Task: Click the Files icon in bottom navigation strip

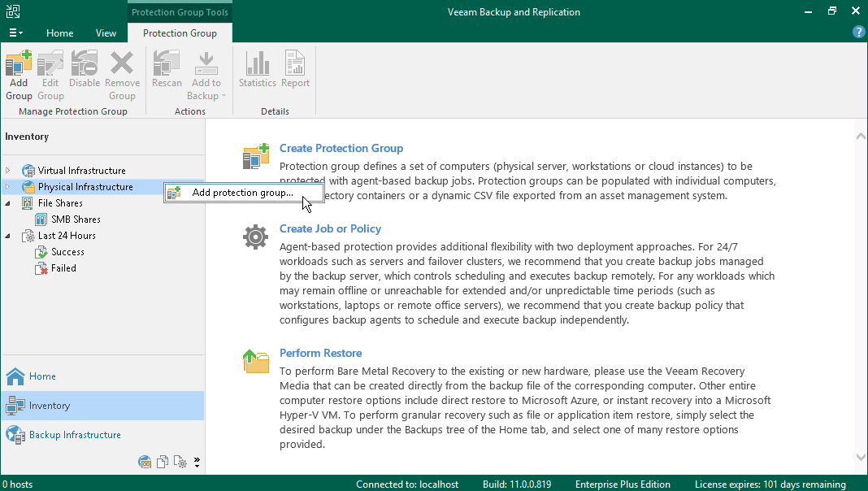Action: 163,462
